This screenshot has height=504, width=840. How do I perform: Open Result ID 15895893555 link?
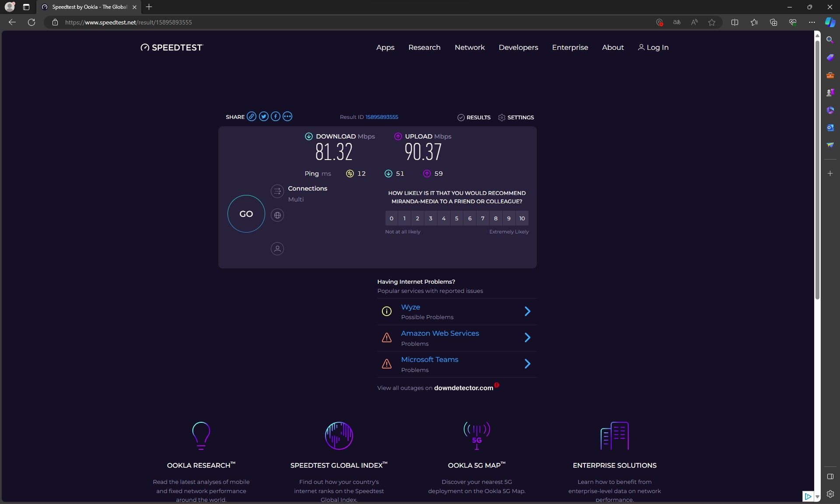[381, 117]
